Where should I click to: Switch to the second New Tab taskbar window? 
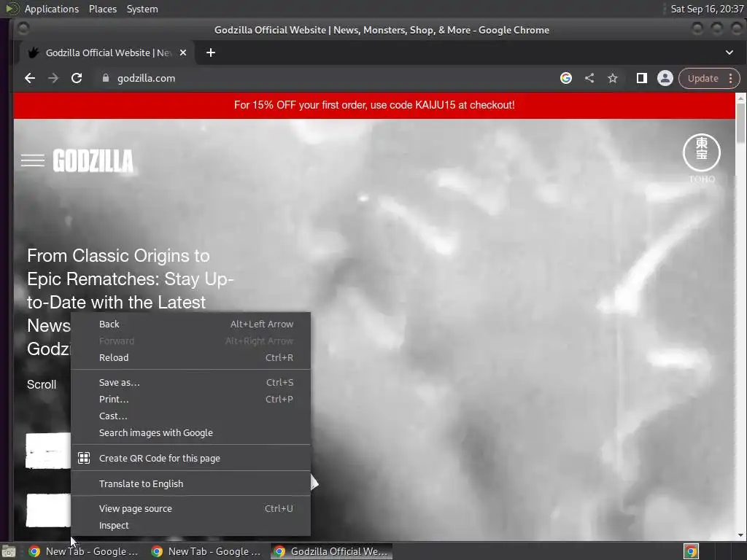pyautogui.click(x=206, y=551)
